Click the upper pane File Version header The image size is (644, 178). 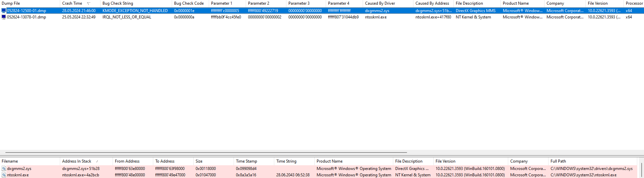click(x=605, y=3)
